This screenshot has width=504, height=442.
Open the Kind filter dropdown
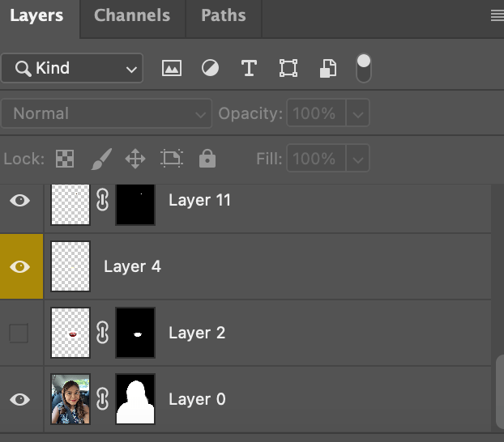(71, 69)
